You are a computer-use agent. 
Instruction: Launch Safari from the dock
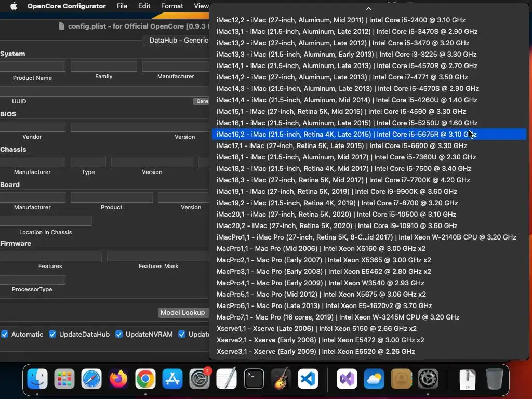[x=91, y=378]
